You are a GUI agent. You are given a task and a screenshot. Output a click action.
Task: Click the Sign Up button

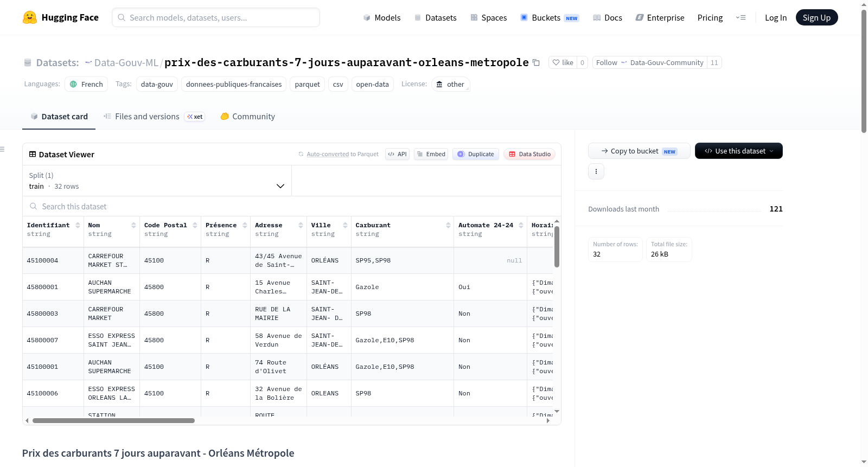[x=816, y=17]
